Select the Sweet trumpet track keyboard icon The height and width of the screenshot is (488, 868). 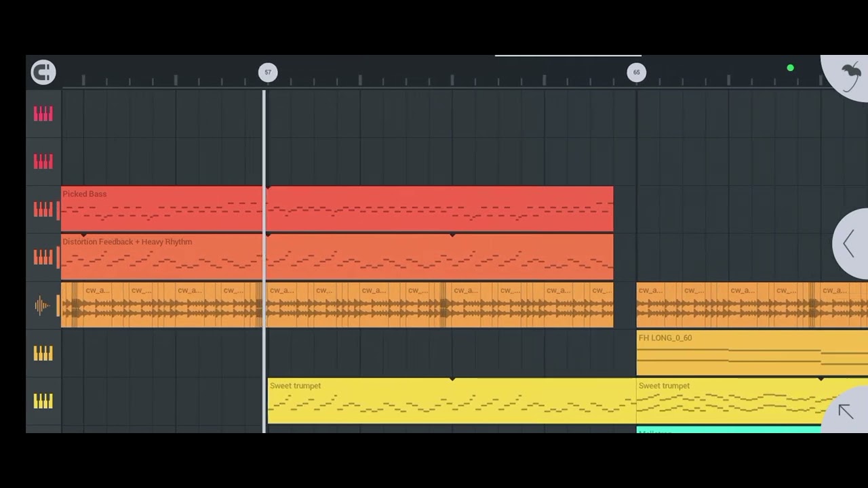(x=43, y=401)
